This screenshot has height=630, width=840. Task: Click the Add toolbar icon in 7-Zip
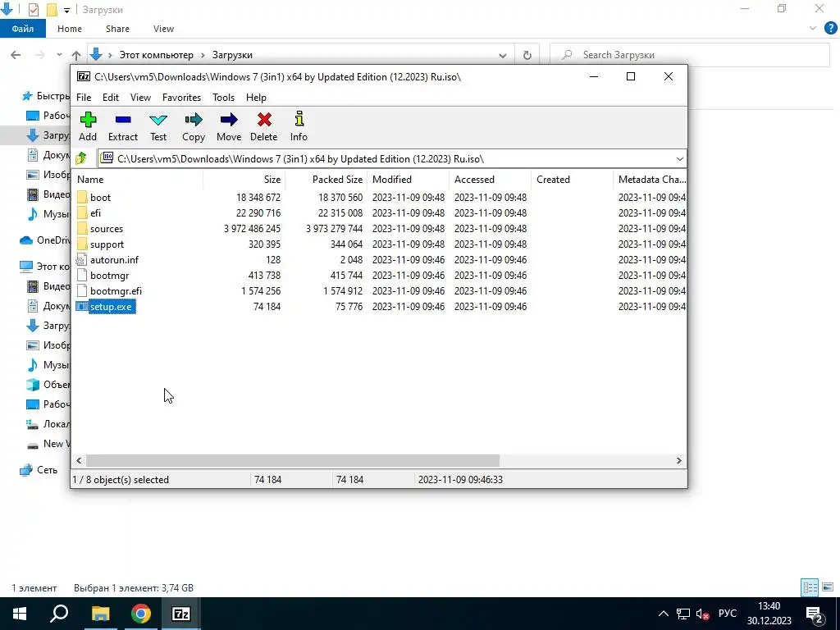(x=88, y=120)
